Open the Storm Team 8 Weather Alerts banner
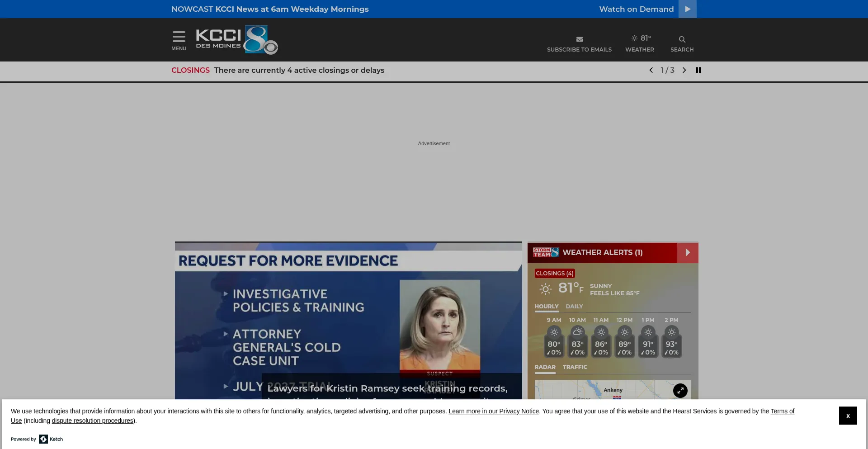Screen dimensions: 868x449 click(x=602, y=253)
